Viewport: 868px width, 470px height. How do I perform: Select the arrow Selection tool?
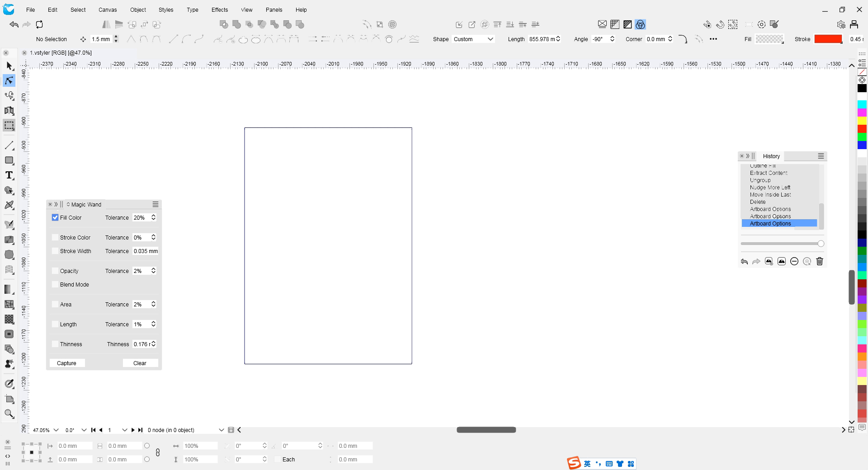point(9,66)
